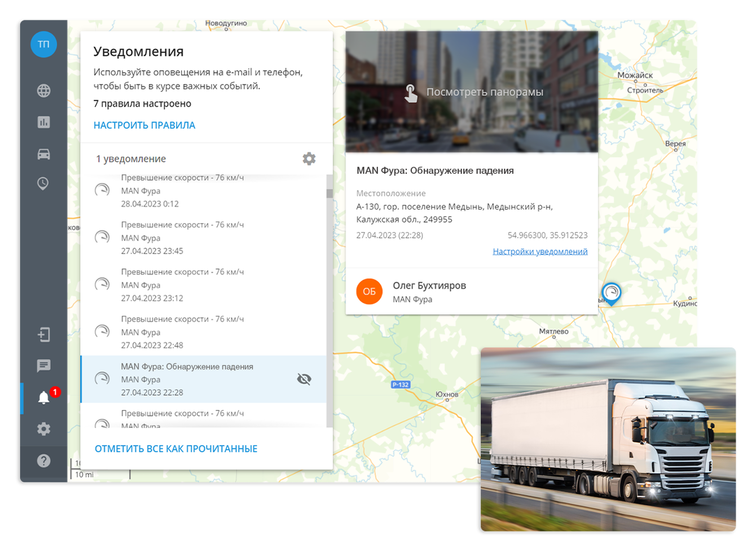
Task: Open the settings gear in sidebar
Action: [x=43, y=429]
